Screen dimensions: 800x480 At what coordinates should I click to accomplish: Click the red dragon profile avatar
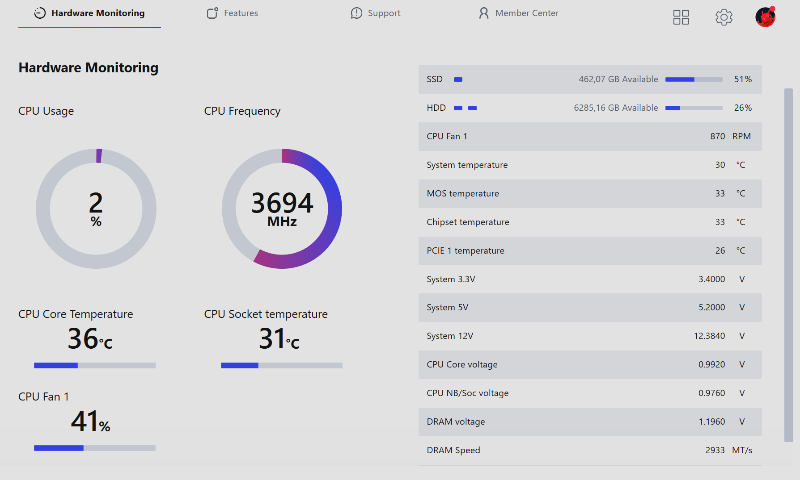pyautogui.click(x=765, y=17)
